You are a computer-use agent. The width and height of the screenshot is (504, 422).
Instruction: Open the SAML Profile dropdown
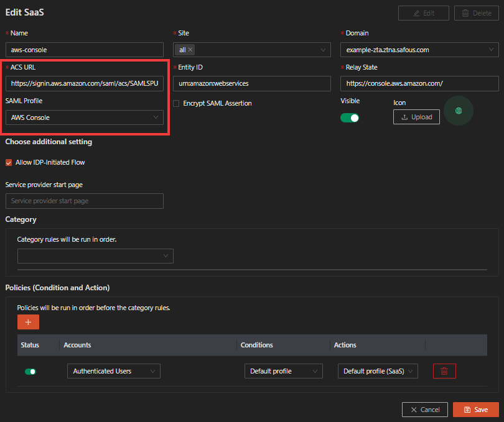tap(84, 117)
